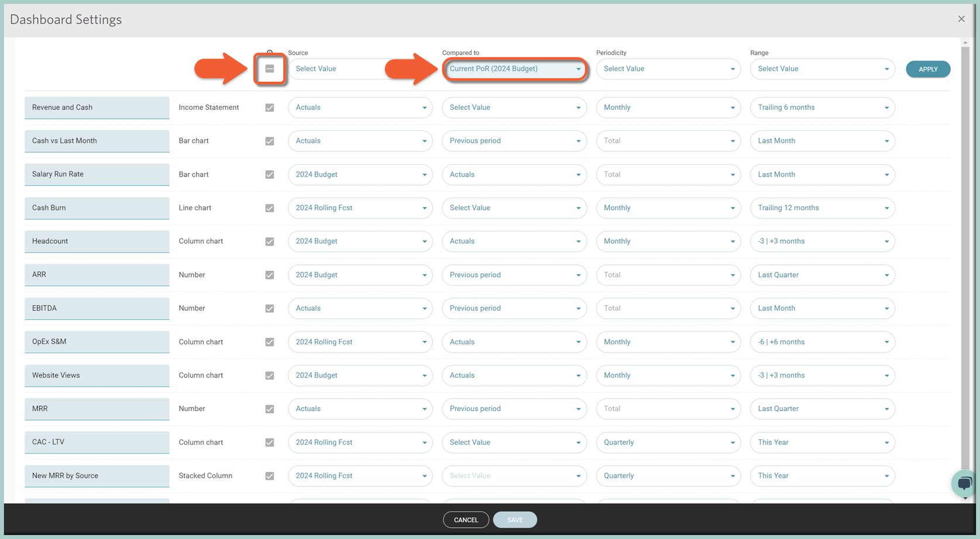Click the info icon above header checkbox
Image resolution: width=980 pixels, height=539 pixels.
pos(270,53)
